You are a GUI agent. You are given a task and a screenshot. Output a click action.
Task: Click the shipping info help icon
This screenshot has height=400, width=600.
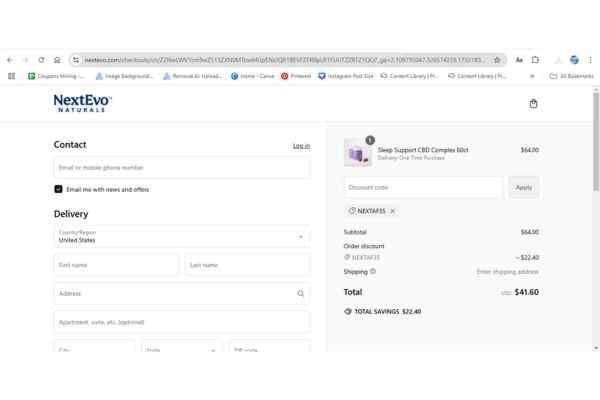(x=373, y=271)
